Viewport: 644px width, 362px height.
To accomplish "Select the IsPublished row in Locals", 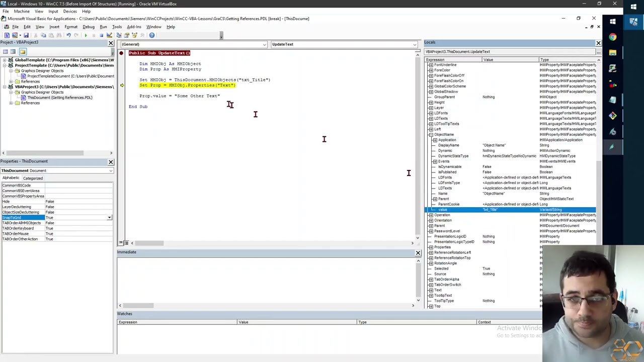I will point(511,172).
